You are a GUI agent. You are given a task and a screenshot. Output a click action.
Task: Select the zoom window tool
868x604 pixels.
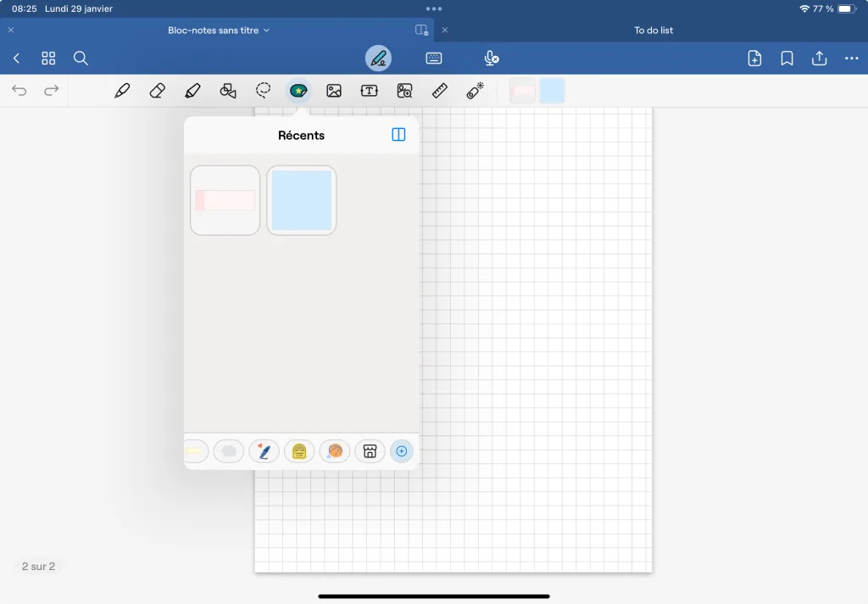[404, 90]
